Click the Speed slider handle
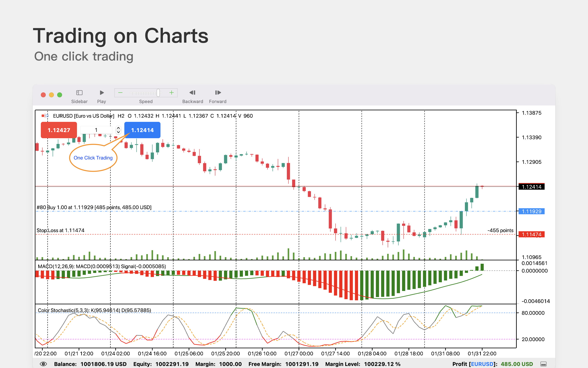This screenshot has height=368, width=588. (x=158, y=93)
